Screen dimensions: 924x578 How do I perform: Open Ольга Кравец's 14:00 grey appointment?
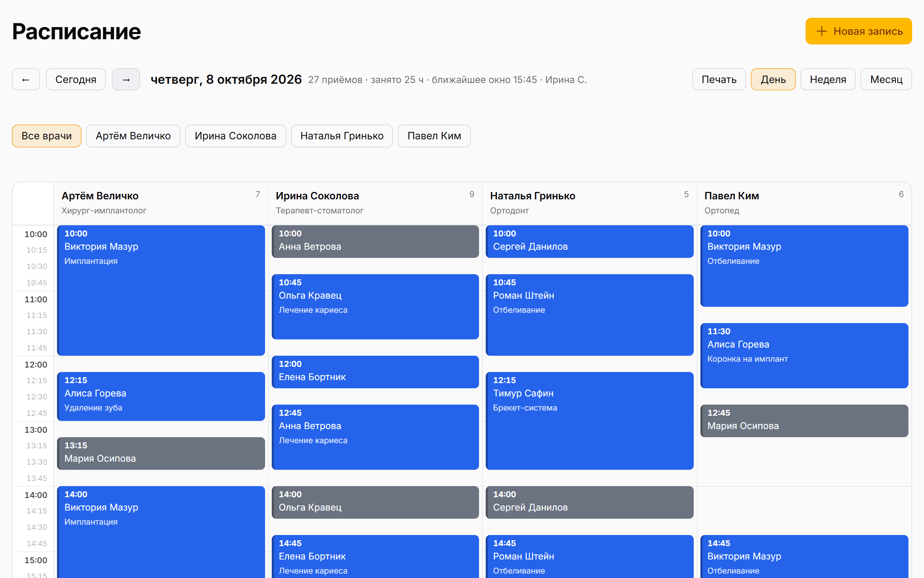click(375, 502)
